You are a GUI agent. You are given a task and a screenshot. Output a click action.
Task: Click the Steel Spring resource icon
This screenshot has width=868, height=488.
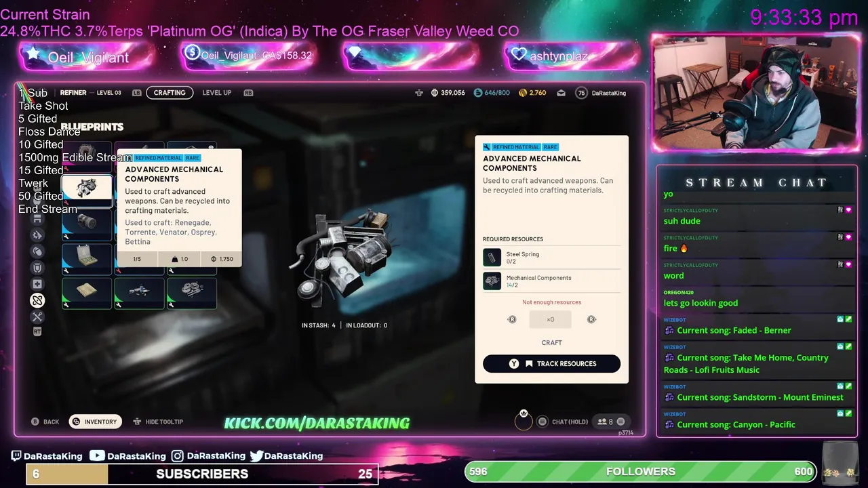(x=492, y=258)
